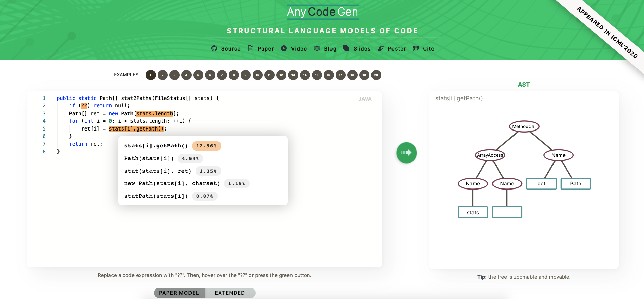Click the get leaf node

(x=541, y=184)
